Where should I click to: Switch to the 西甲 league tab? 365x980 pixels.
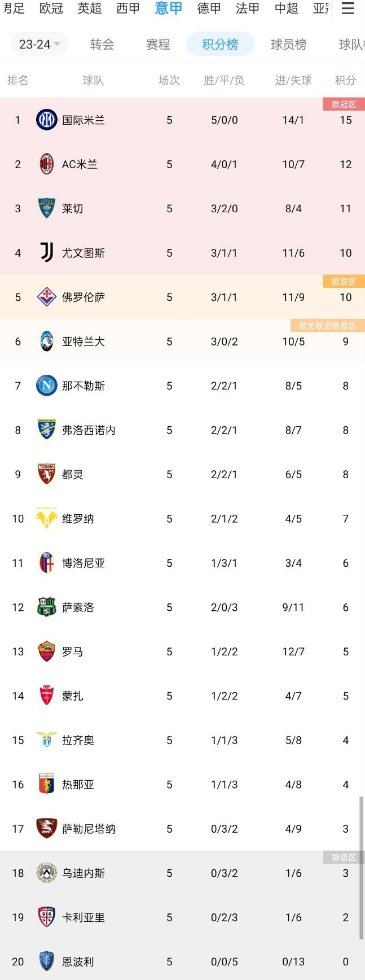click(x=128, y=8)
